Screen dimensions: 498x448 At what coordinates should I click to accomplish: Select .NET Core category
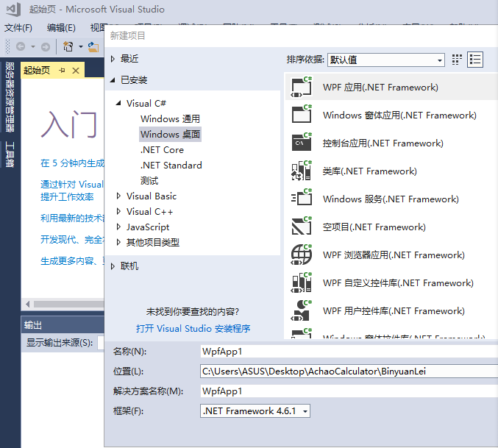coord(162,150)
